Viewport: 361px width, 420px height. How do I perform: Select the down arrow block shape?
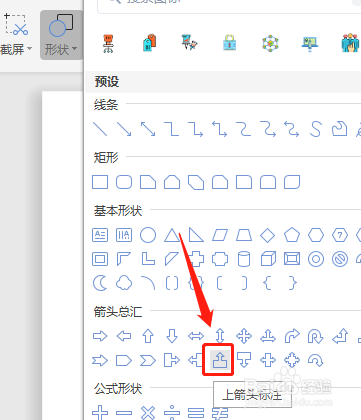(172, 336)
